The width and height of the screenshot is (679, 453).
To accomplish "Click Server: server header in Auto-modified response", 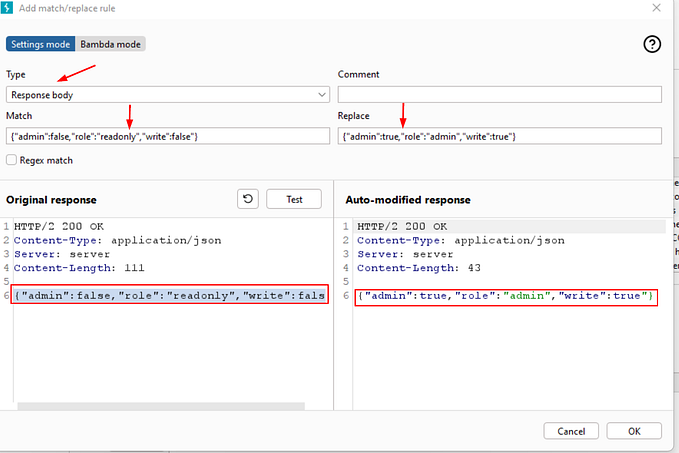I will point(405,254).
